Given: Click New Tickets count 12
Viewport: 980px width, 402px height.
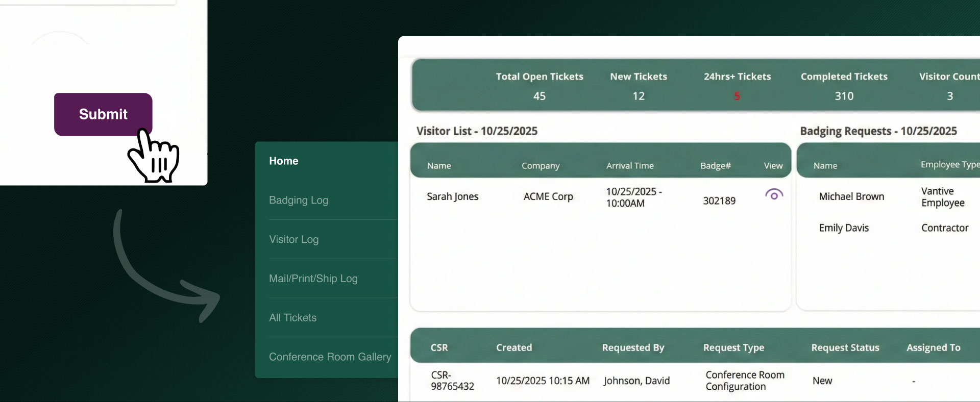Looking at the screenshot, I should pos(639,96).
